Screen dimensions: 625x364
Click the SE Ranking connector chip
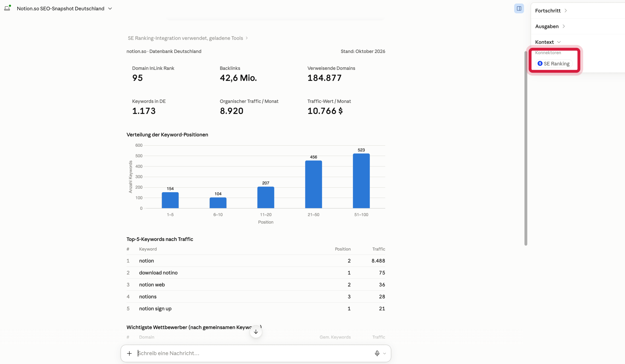(553, 63)
